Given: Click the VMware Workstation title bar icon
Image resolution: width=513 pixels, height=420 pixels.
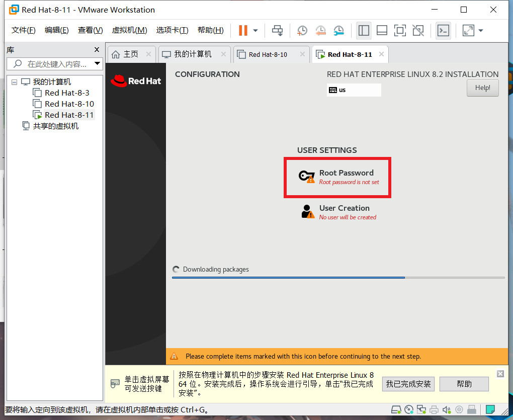Looking at the screenshot, I should click(x=14, y=10).
